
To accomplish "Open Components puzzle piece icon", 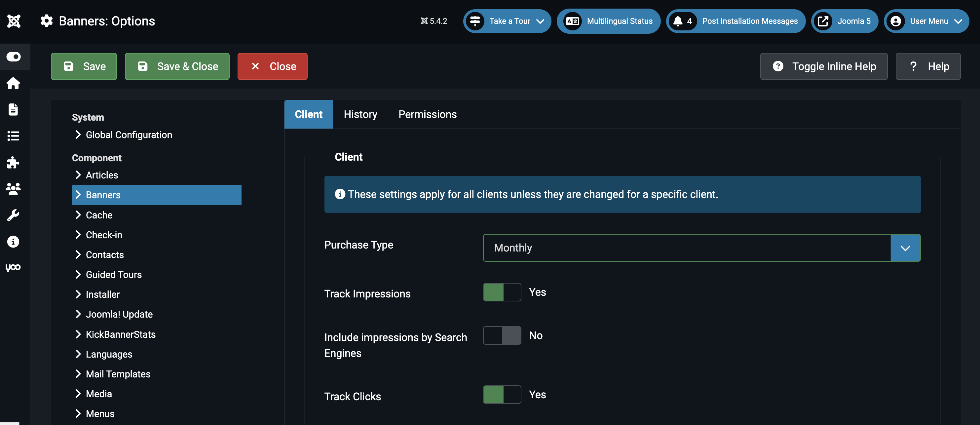I will pyautogui.click(x=13, y=163).
